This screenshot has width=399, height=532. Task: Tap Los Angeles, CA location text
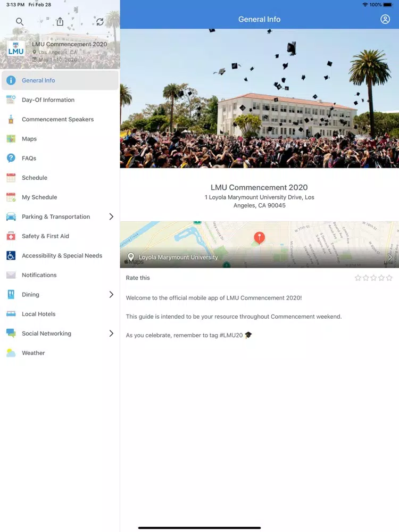tap(57, 52)
